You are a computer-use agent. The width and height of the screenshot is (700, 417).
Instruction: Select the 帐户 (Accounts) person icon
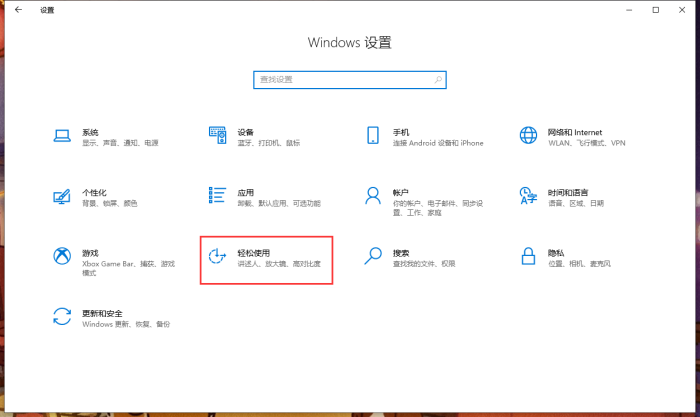373,196
